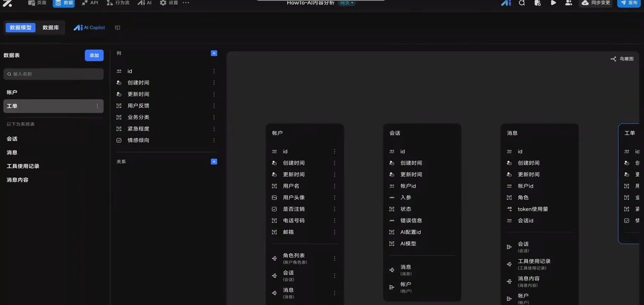Open AI Copilot
The height and width of the screenshot is (305, 644).
(x=90, y=28)
